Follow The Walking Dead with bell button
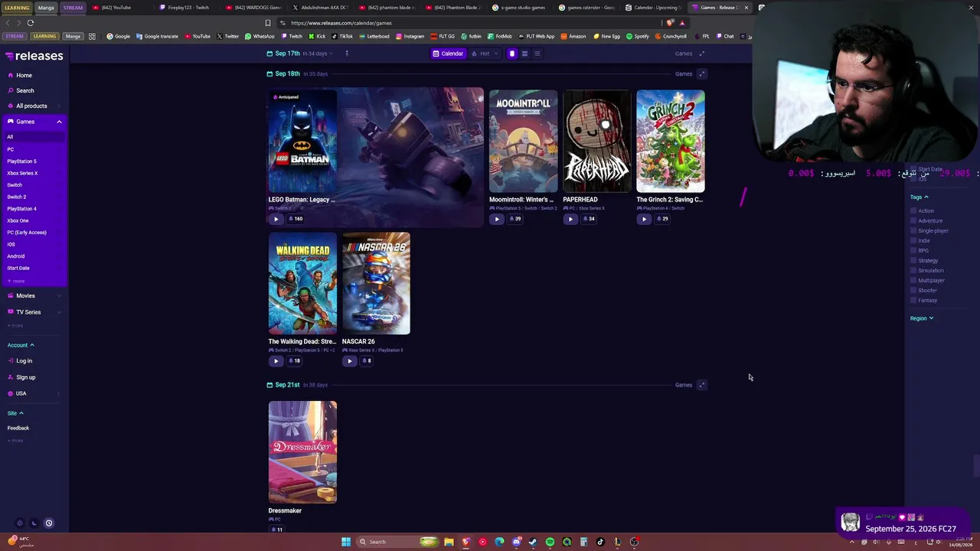The height and width of the screenshot is (551, 980). tap(294, 361)
